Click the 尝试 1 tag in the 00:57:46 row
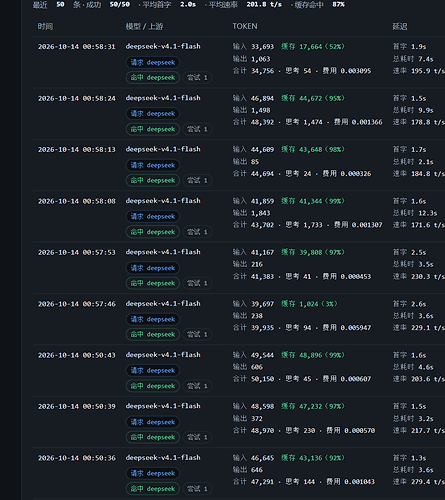The width and height of the screenshot is (445, 500). click(197, 334)
